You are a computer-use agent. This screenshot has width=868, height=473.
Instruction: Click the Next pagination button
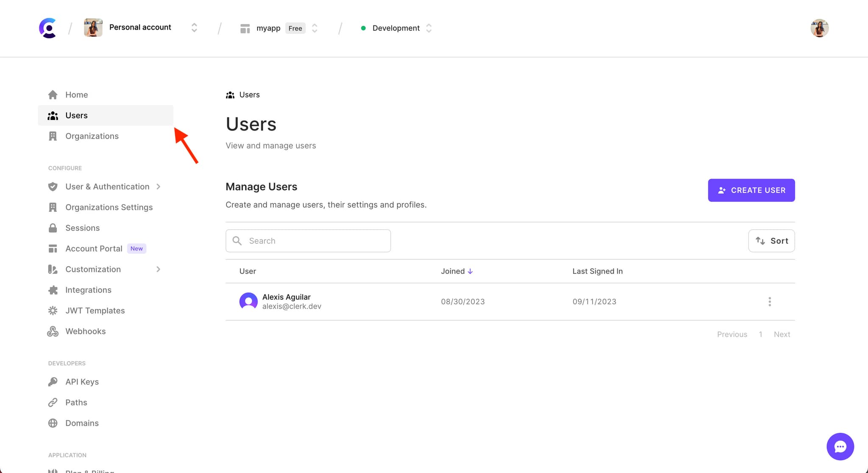[x=782, y=334]
